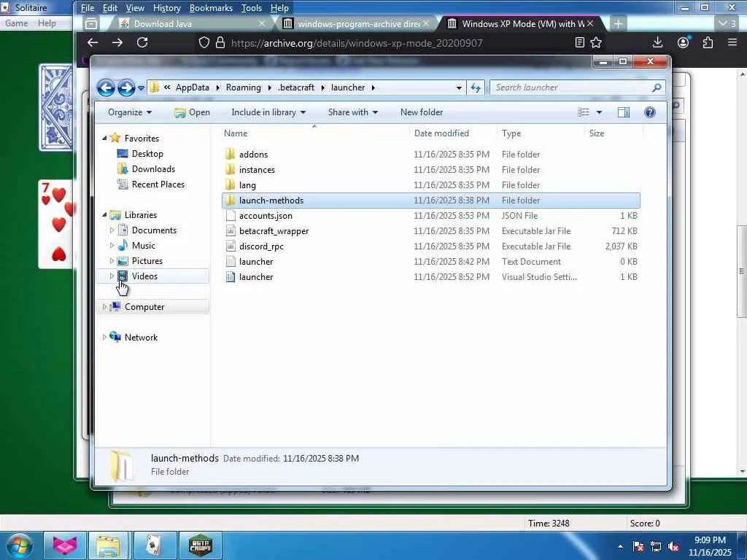Click the Firefox reload button
Viewport: 747px width, 560px height.
pyautogui.click(x=142, y=43)
